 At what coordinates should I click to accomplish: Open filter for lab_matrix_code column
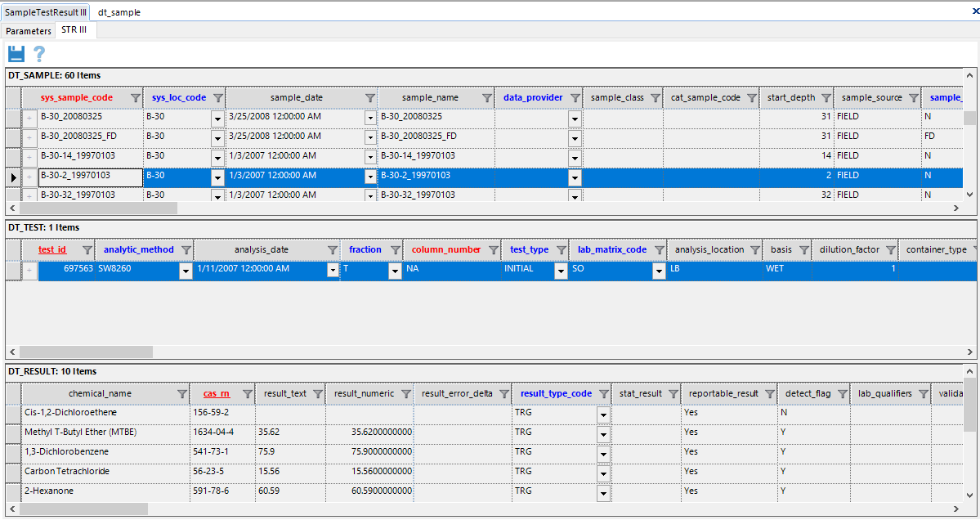coord(658,250)
